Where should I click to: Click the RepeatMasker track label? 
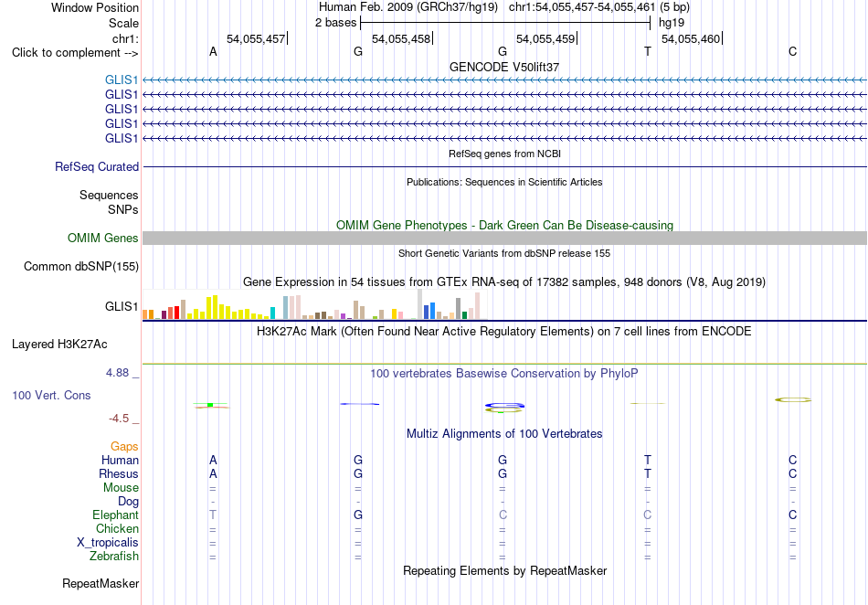101,583
